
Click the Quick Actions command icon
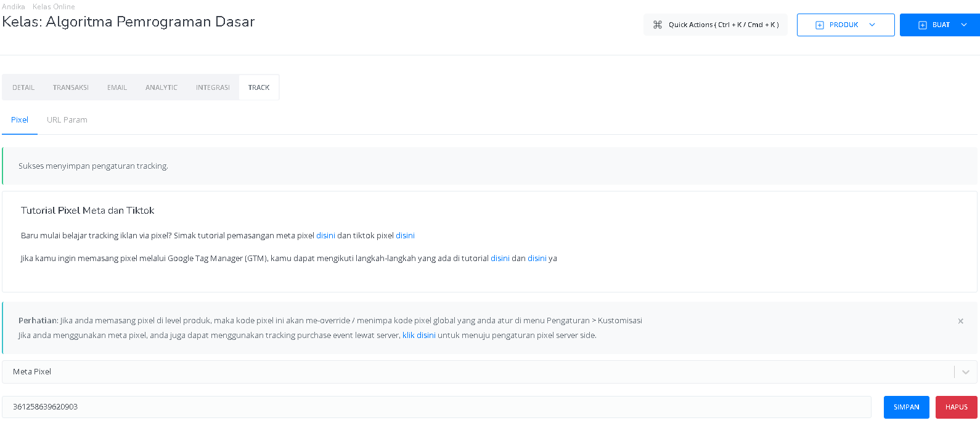click(x=658, y=25)
